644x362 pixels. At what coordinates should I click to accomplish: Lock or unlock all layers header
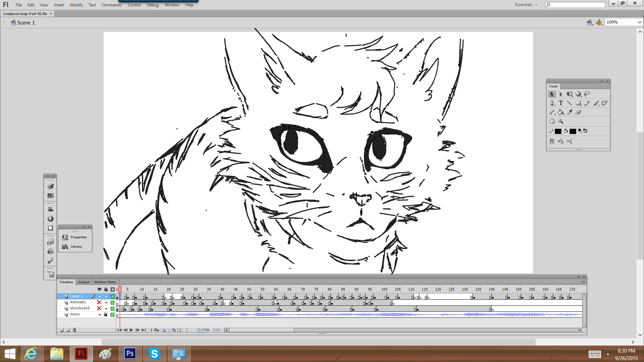[106, 289]
